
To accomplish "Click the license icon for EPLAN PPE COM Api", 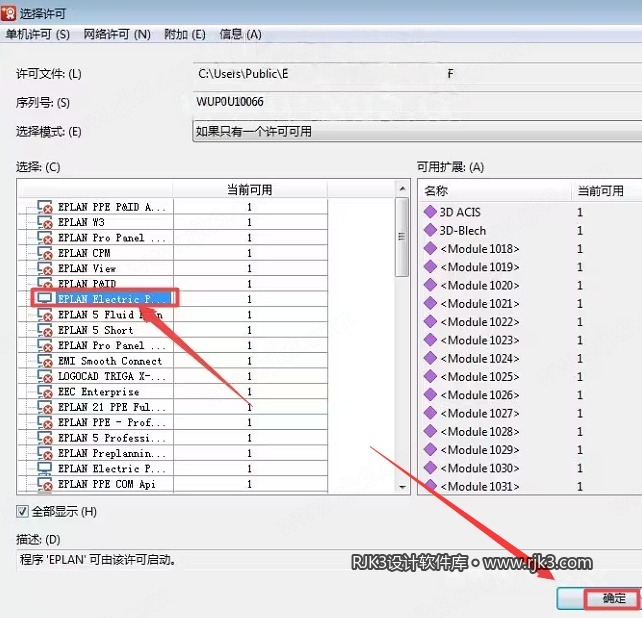I will click(x=45, y=484).
